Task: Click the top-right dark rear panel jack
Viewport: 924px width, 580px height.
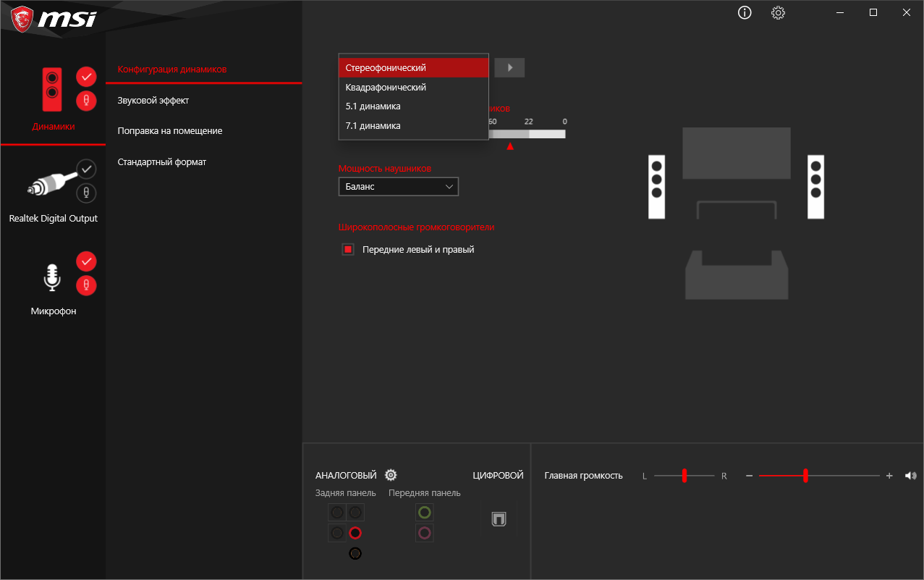Action: [x=355, y=513]
